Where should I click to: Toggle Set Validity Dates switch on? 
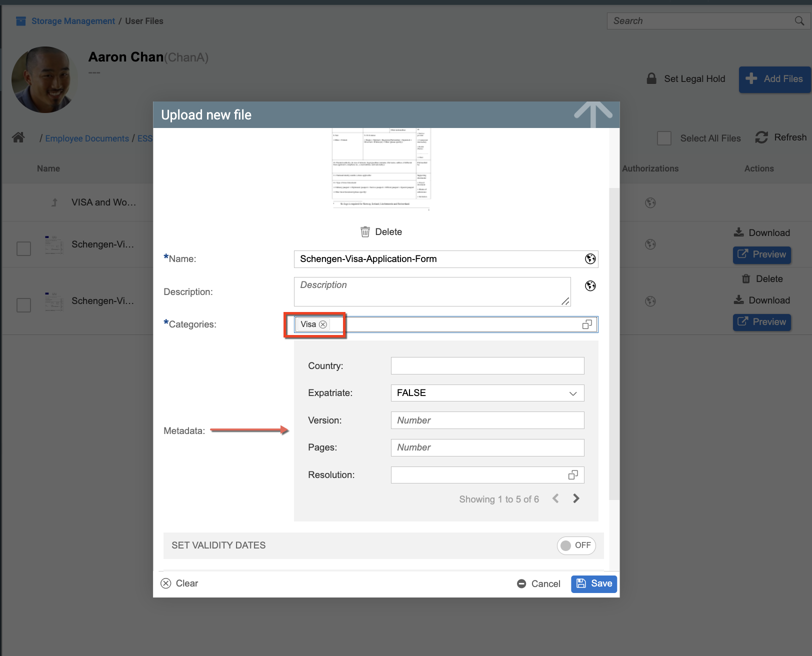(x=576, y=545)
